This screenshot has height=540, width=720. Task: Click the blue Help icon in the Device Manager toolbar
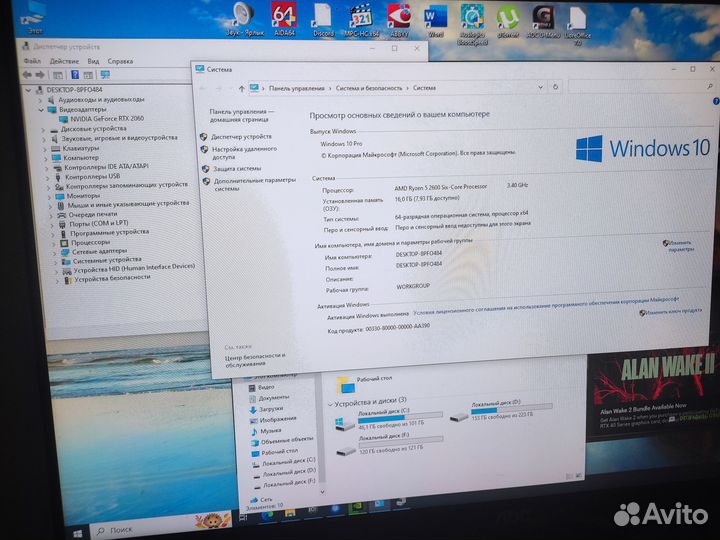(75, 75)
